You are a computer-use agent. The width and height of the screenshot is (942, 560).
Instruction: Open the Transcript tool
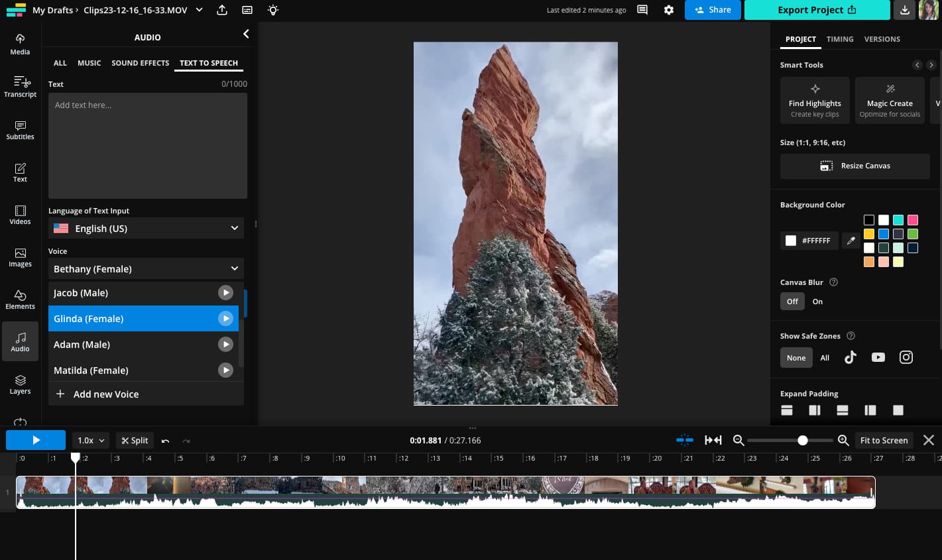coord(20,86)
